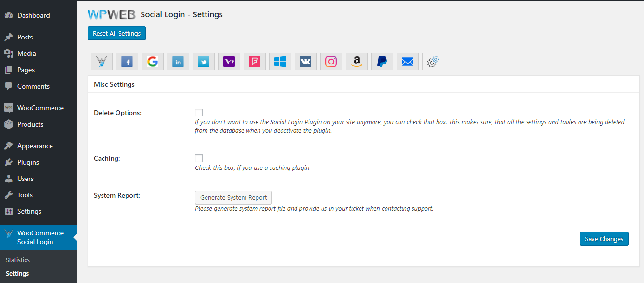Select the Windows Live settings tab
The width and height of the screenshot is (644, 283).
click(x=280, y=62)
